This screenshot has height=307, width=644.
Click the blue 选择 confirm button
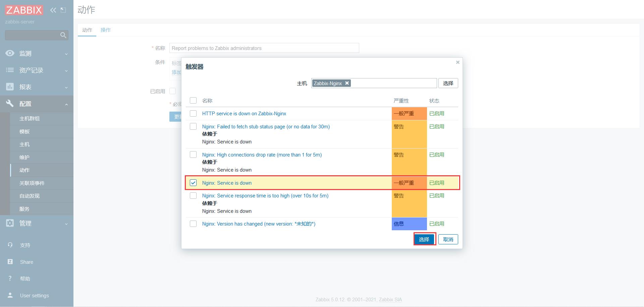(424, 239)
